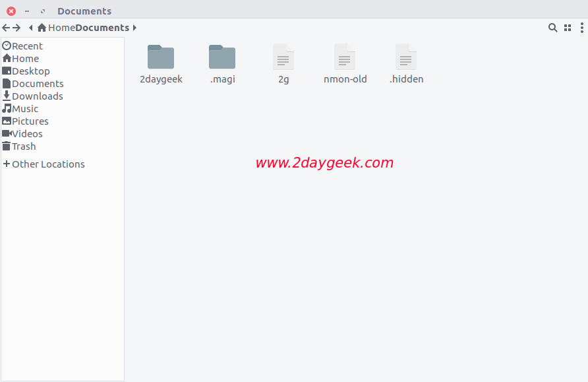This screenshot has height=382, width=588.
Task: Toggle the grid view icon
Action: (568, 28)
